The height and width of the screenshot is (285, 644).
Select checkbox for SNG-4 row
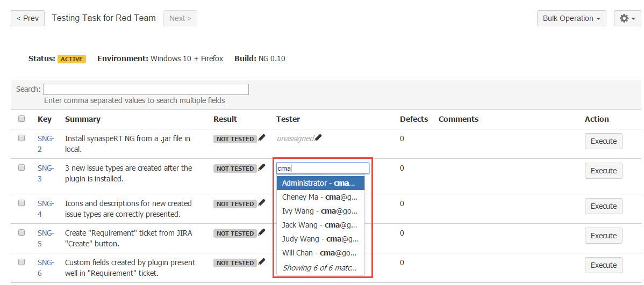[x=22, y=203]
